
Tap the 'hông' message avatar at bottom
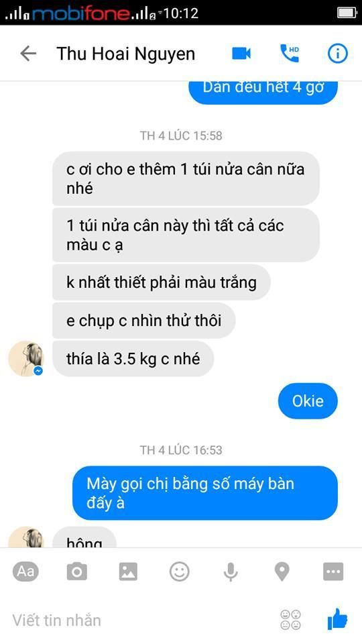point(26,537)
